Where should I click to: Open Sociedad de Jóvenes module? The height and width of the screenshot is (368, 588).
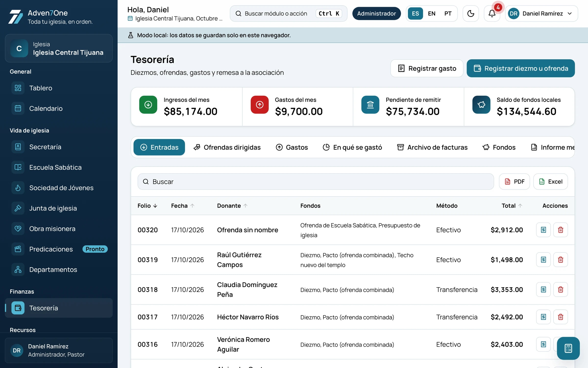click(x=59, y=188)
